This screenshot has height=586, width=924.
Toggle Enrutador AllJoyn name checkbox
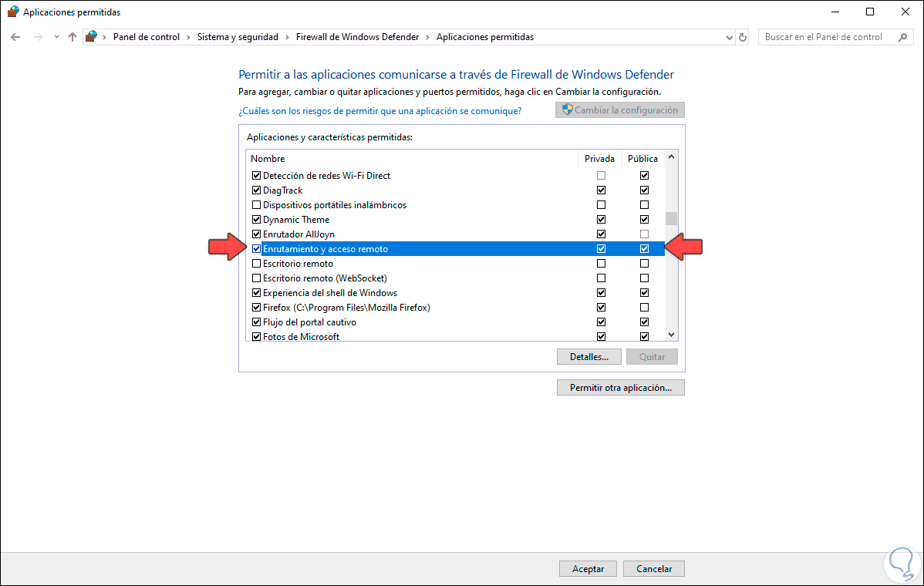pos(256,234)
